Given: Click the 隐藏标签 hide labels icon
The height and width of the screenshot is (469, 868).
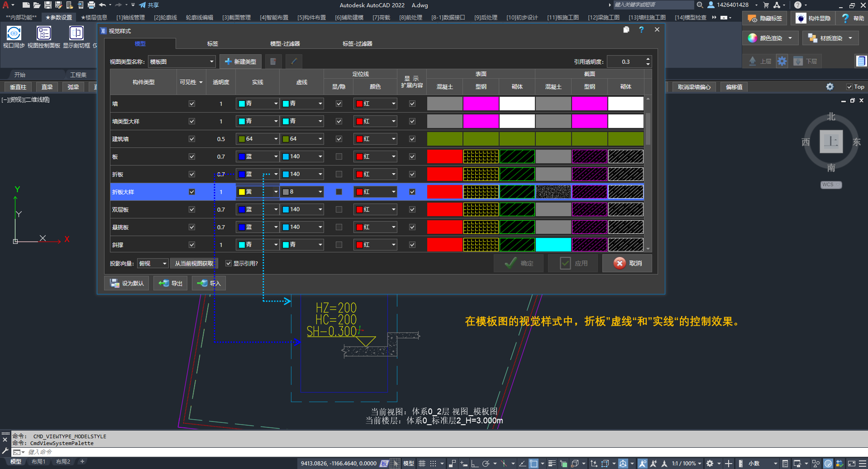Looking at the screenshot, I should point(752,19).
